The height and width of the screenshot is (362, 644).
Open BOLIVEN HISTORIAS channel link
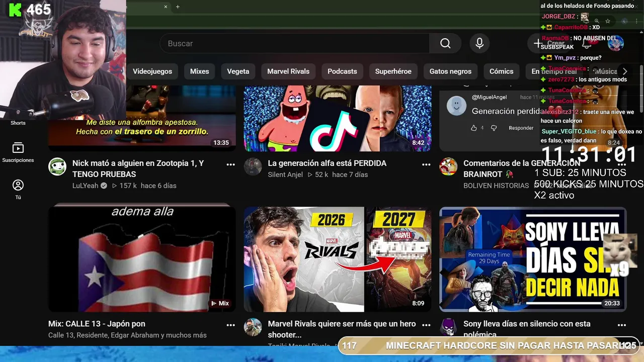click(x=496, y=186)
